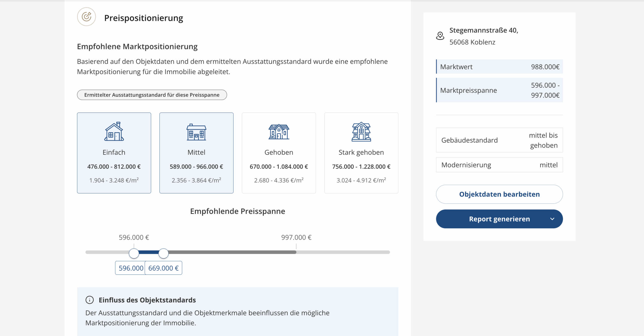Click the info icon next to Einfluss des Objektstandards
This screenshot has height=336, width=644.
[x=90, y=300]
